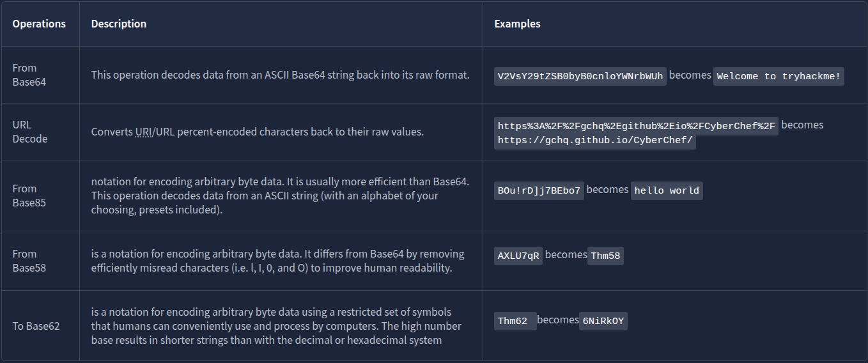
Task: Click the Thm58 output snippet
Action: coord(605,256)
